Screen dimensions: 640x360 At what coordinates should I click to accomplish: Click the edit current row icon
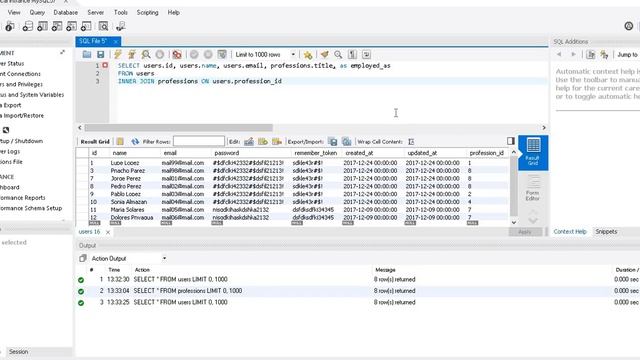click(249, 142)
